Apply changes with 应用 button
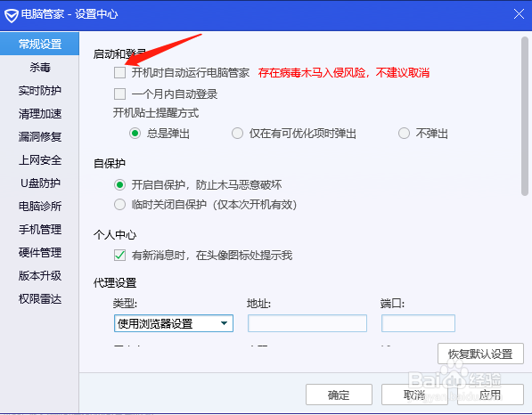Viewport: 532px width, 415px height. pyautogui.click(x=490, y=395)
